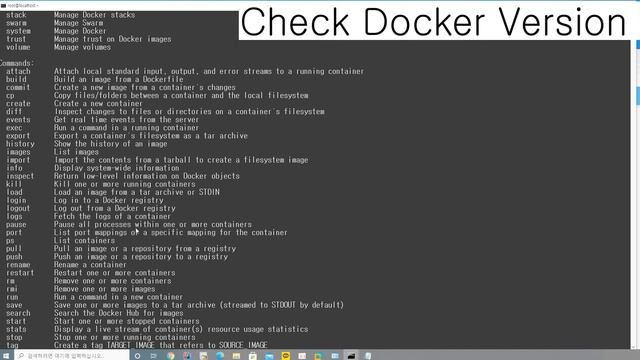The height and width of the screenshot is (360, 640).
Task: Click the 'pause' command name
Action: pos(16,224)
